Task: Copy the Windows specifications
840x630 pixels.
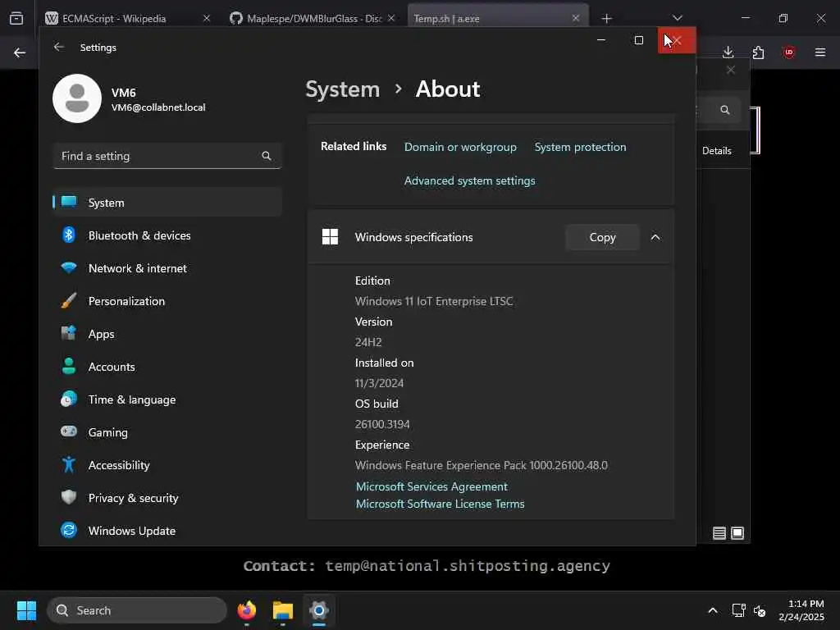Action: (602, 237)
